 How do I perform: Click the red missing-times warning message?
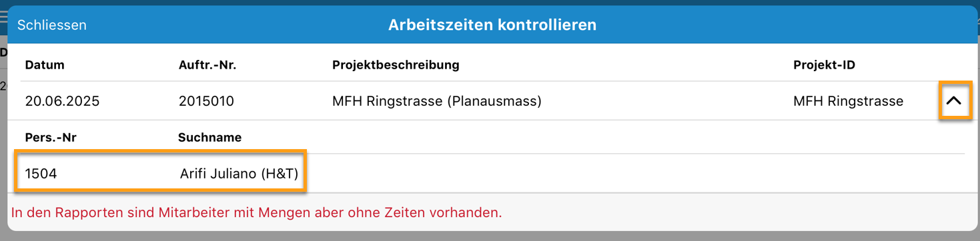click(256, 213)
